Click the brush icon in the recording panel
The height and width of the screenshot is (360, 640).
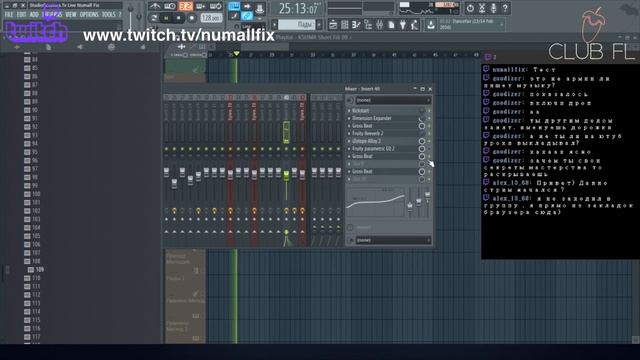(x=234, y=17)
